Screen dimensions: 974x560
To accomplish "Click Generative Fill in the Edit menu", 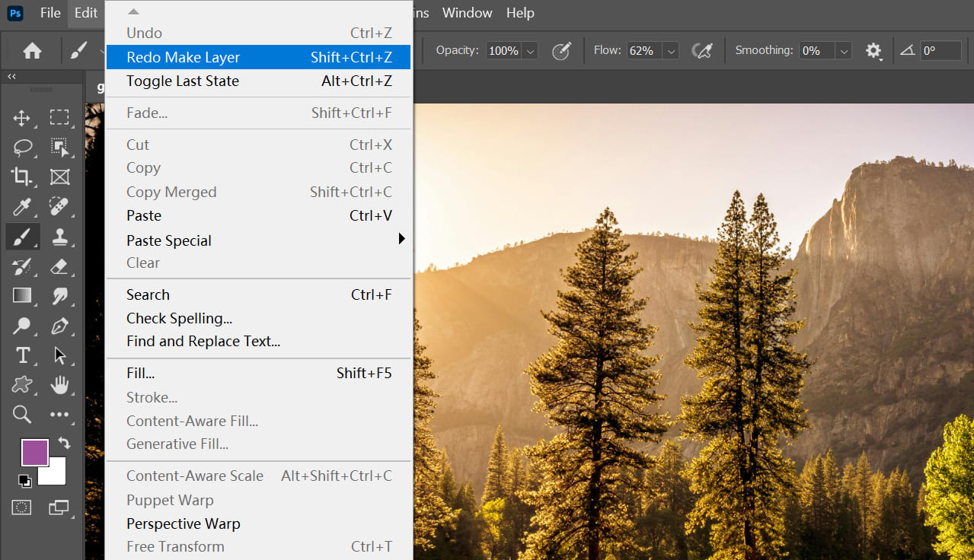I will tap(177, 444).
